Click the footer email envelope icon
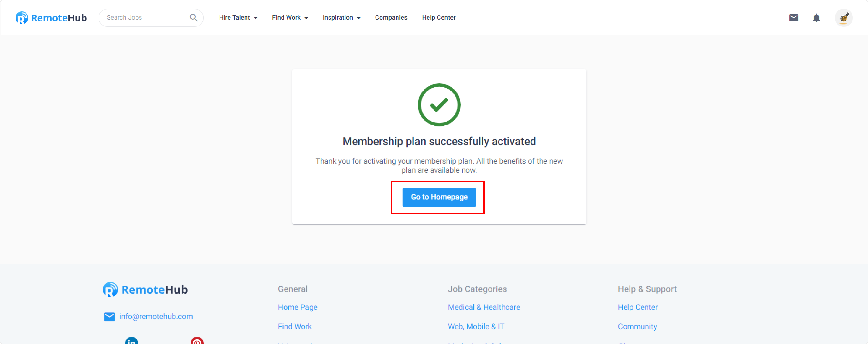This screenshot has height=344, width=868. pyautogui.click(x=109, y=317)
